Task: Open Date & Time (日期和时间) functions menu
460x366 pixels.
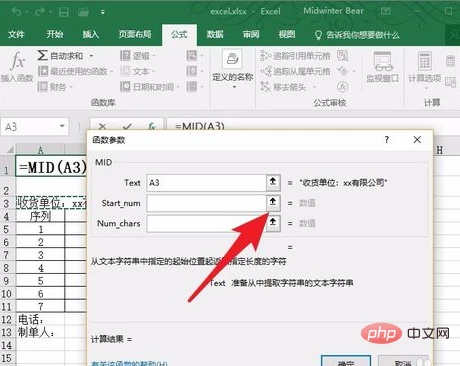Action: pos(150,87)
